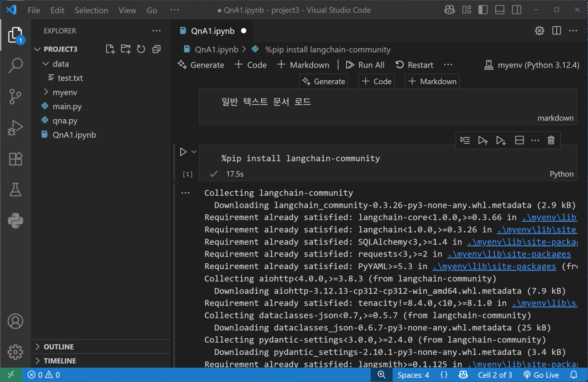The image size is (588, 382).
Task: Show more menu bar items
Action: point(175,10)
